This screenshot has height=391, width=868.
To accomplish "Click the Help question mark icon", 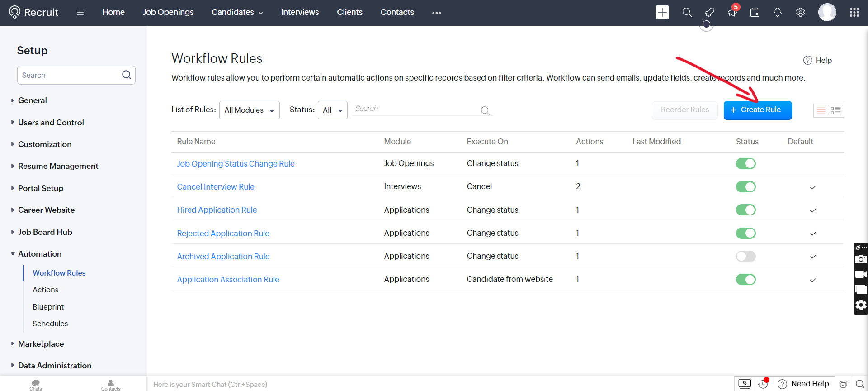I will tap(808, 60).
